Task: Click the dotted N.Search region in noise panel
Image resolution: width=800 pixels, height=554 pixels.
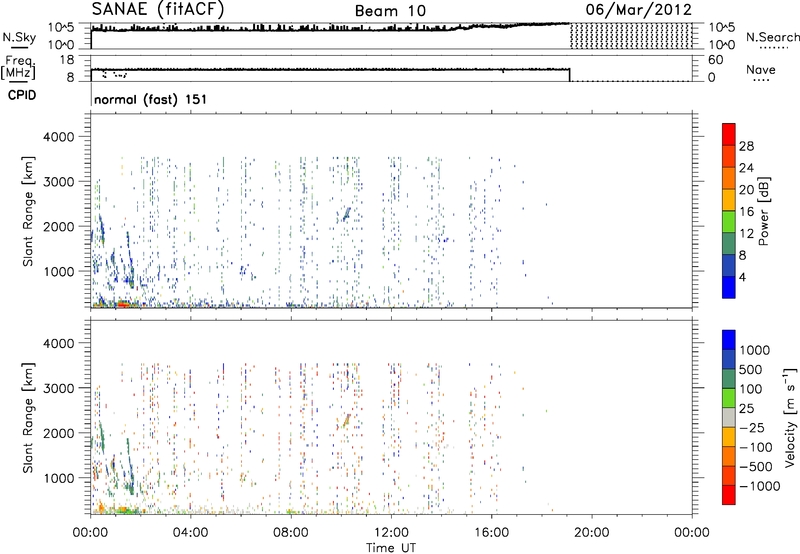Action: 631,36
